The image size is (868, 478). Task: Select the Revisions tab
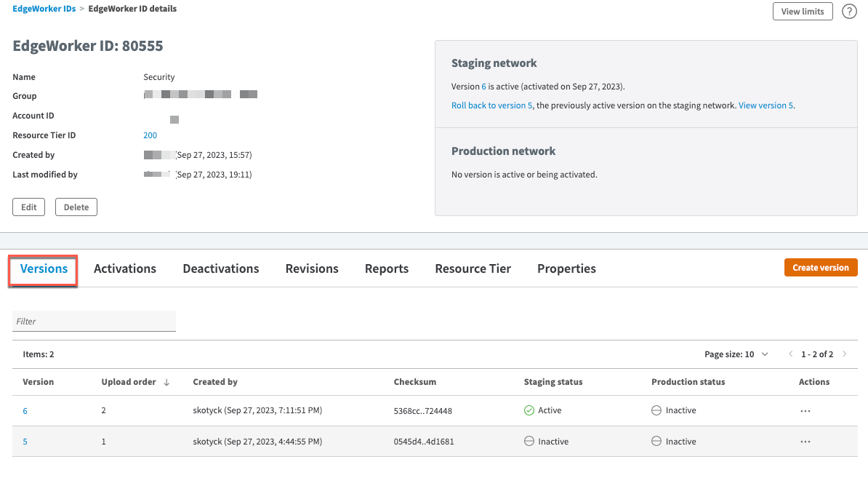tap(312, 268)
